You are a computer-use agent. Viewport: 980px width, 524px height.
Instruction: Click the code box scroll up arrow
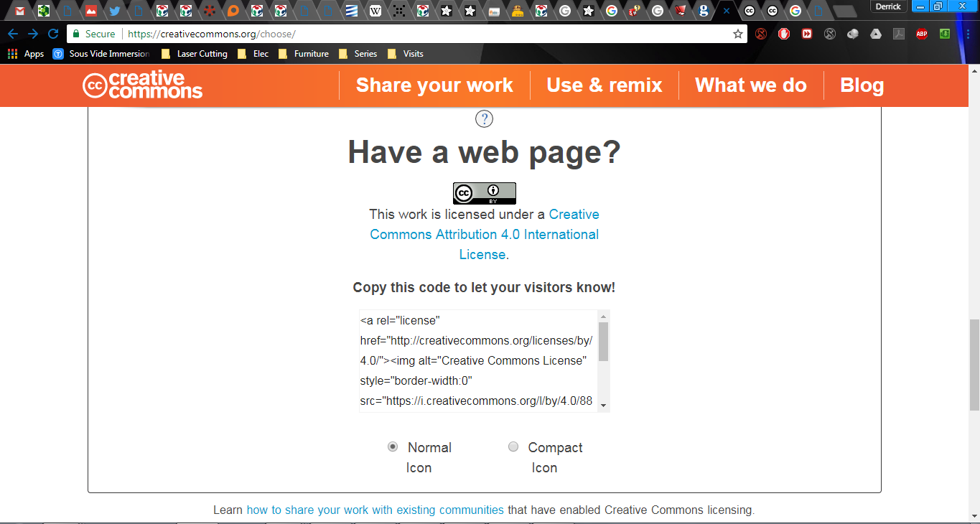coord(603,316)
